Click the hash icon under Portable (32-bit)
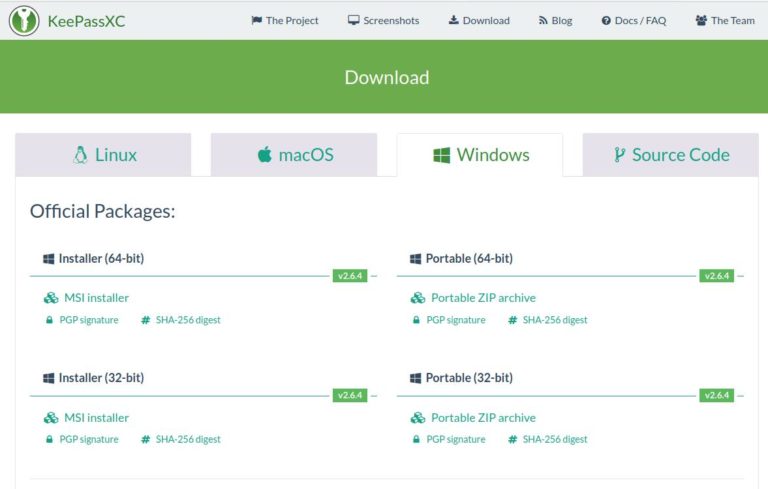768x489 pixels. (x=512, y=440)
